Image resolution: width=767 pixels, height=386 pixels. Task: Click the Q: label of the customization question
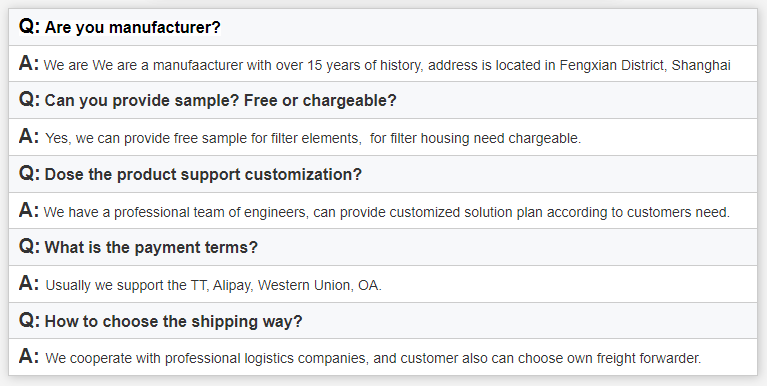coord(29,173)
